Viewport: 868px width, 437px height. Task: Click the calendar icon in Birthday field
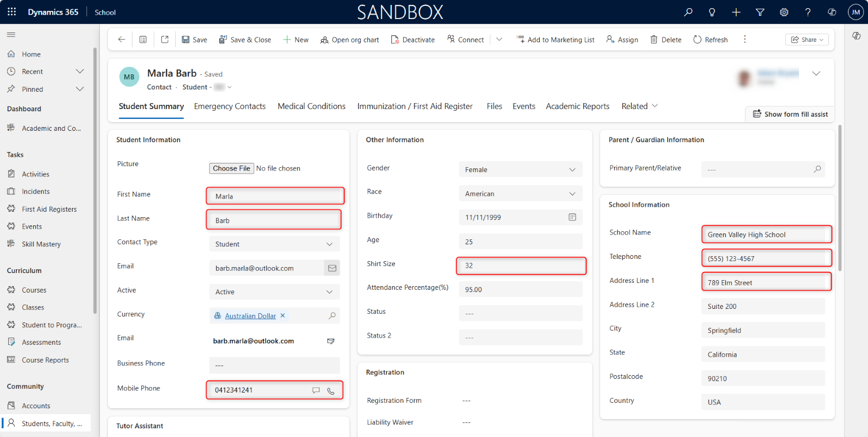click(x=572, y=217)
